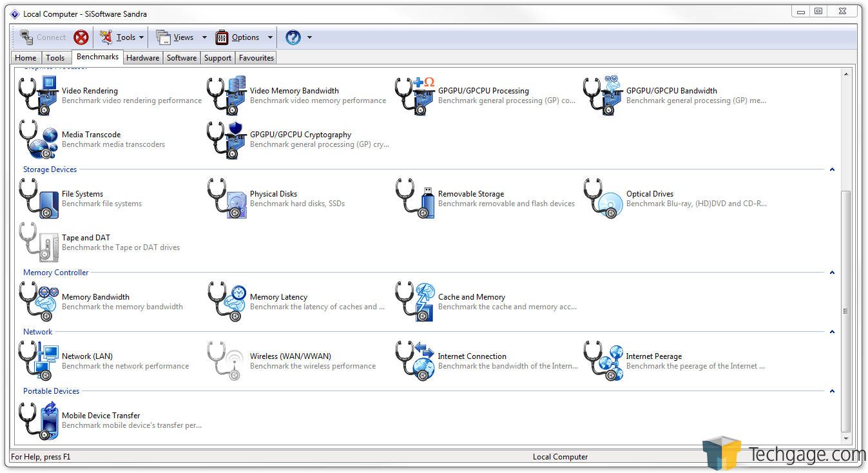Click the scrollbar up arrow
The image size is (868, 473).
pyautogui.click(x=846, y=74)
